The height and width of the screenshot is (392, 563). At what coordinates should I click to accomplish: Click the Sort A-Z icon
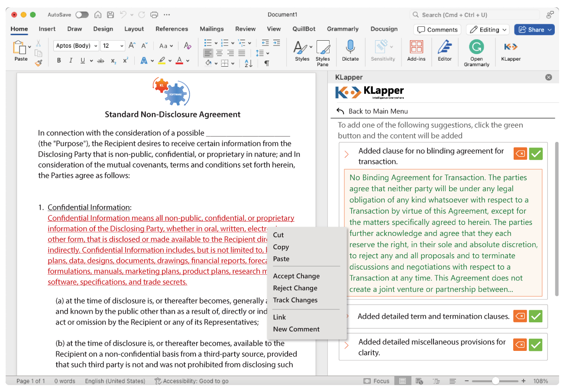[x=249, y=63]
